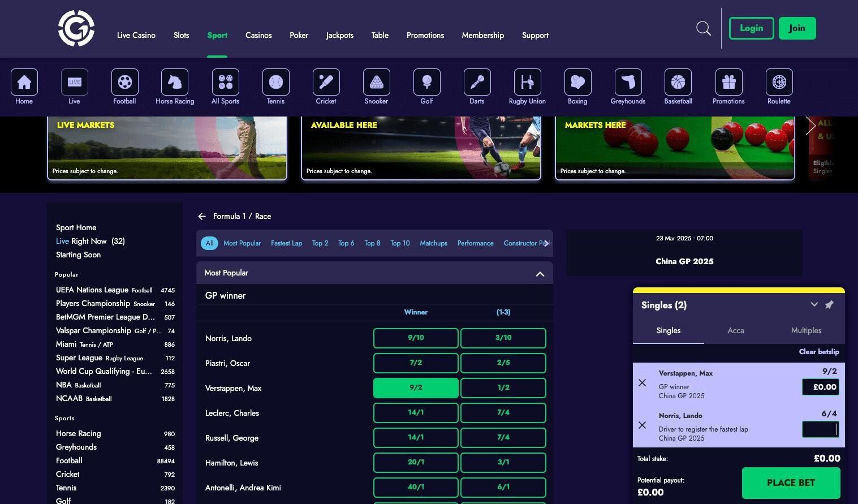Select Piastri 7/2 winner odds

[x=416, y=363]
